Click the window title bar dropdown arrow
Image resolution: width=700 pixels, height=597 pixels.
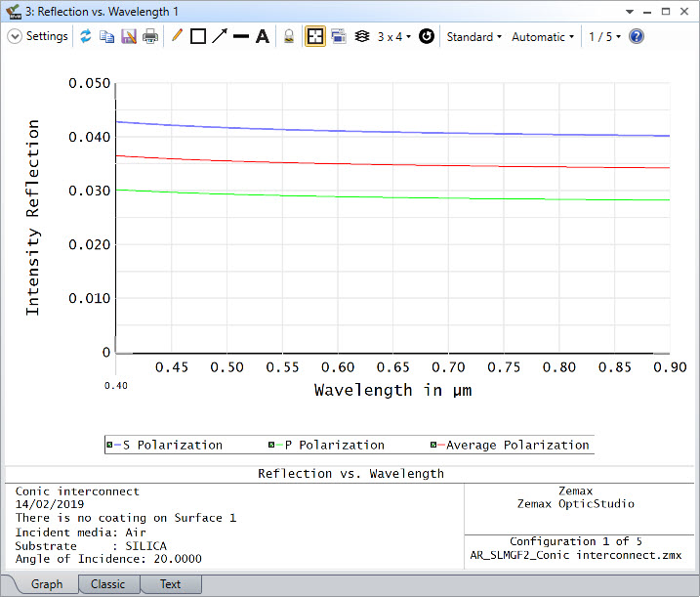click(x=630, y=12)
